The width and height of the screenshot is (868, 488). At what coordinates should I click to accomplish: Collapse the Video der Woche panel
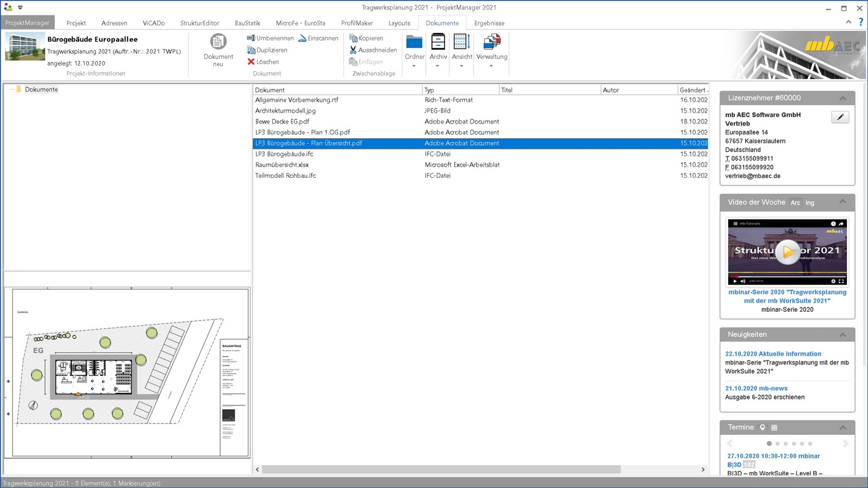pos(843,202)
